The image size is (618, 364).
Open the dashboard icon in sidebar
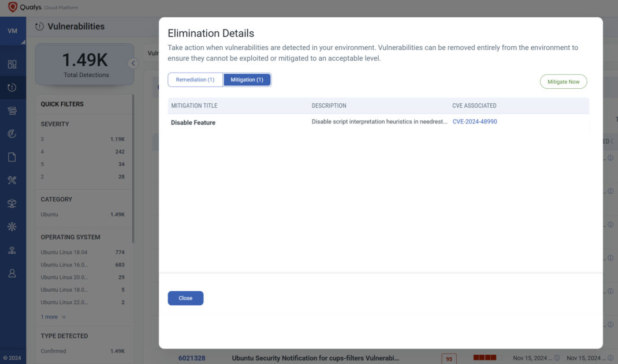pyautogui.click(x=12, y=64)
